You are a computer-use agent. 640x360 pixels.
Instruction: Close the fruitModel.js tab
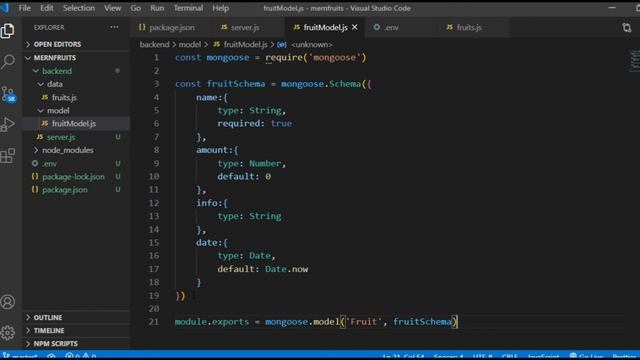[355, 27]
